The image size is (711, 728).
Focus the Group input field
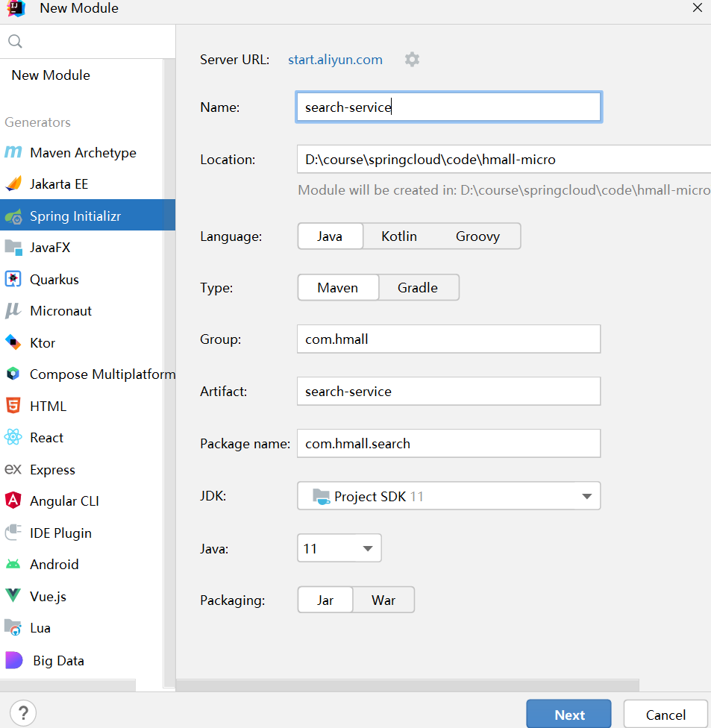click(448, 339)
